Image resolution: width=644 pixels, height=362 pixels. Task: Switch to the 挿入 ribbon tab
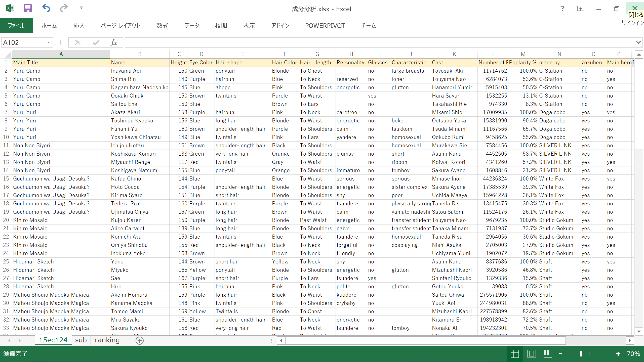pyautogui.click(x=79, y=26)
